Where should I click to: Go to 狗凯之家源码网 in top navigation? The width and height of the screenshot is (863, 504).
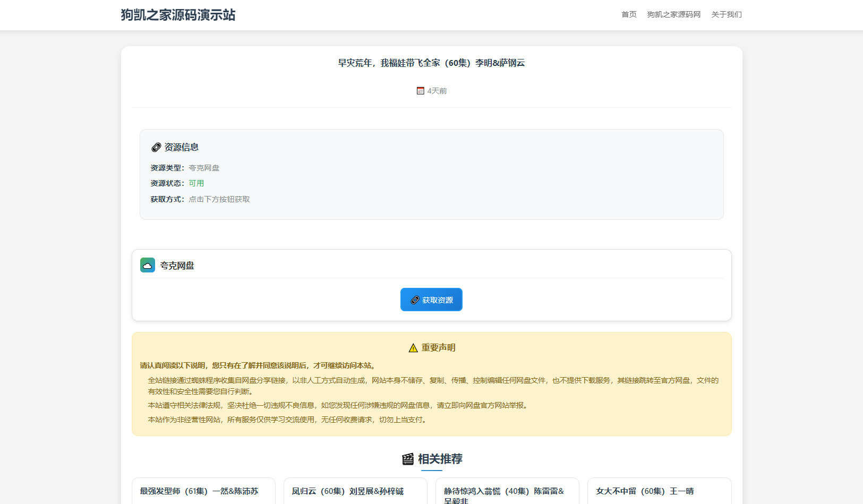(x=673, y=14)
